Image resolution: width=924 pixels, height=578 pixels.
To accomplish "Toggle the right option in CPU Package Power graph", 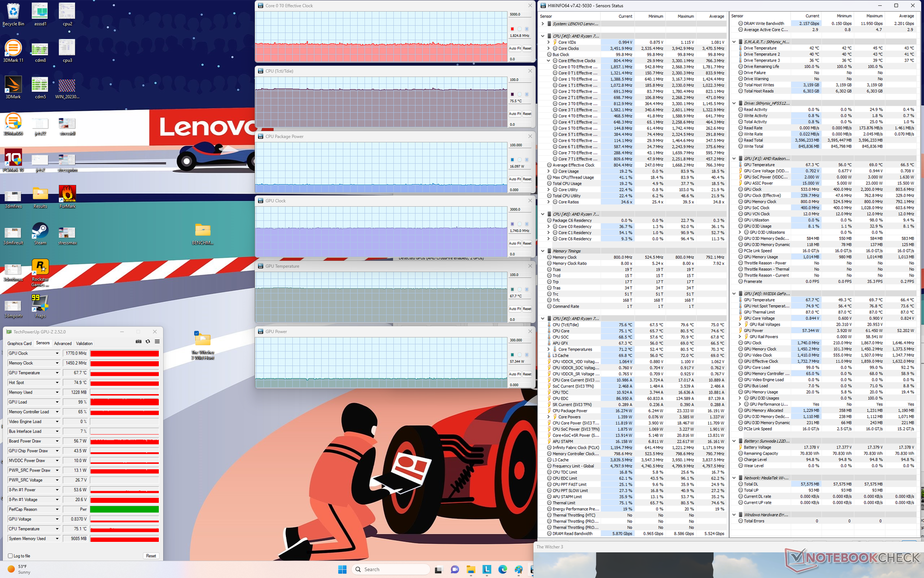I will (526, 159).
